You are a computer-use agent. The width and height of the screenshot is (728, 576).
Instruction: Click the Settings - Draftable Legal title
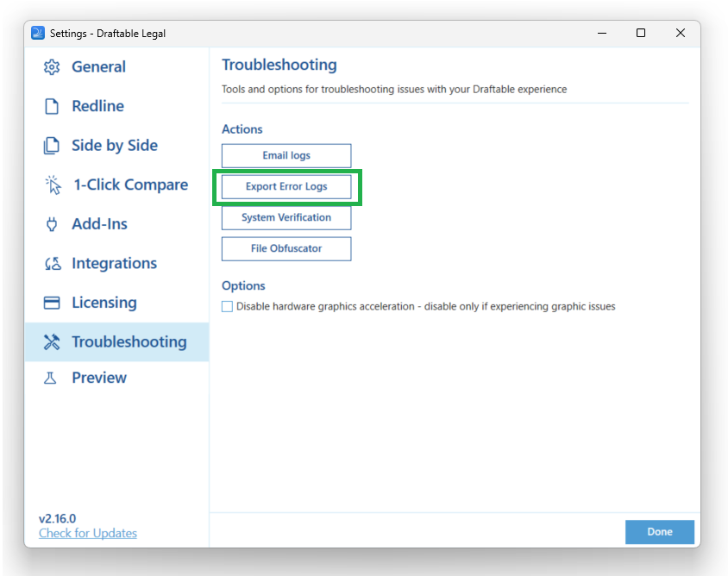point(108,34)
